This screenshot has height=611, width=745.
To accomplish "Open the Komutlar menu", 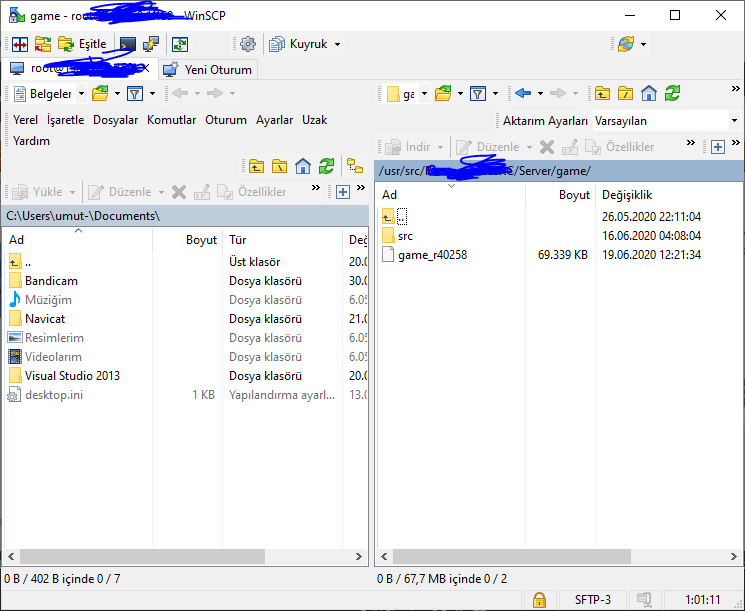I will click(x=172, y=120).
